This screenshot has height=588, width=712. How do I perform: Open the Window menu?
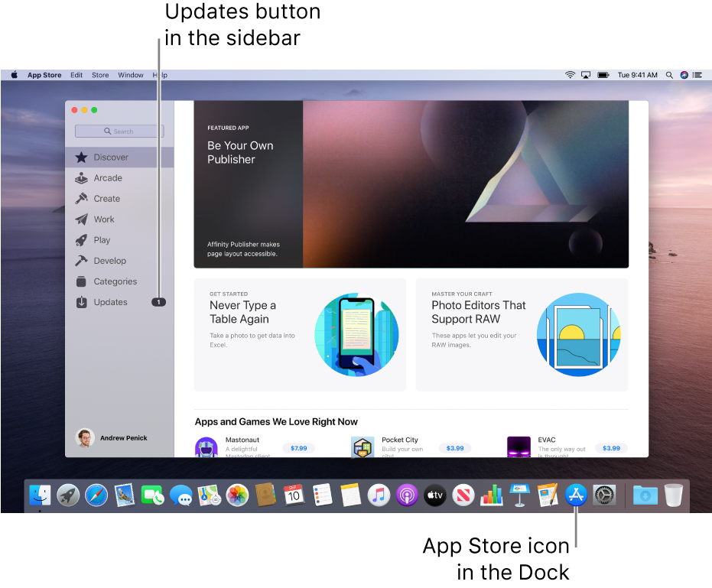[130, 75]
